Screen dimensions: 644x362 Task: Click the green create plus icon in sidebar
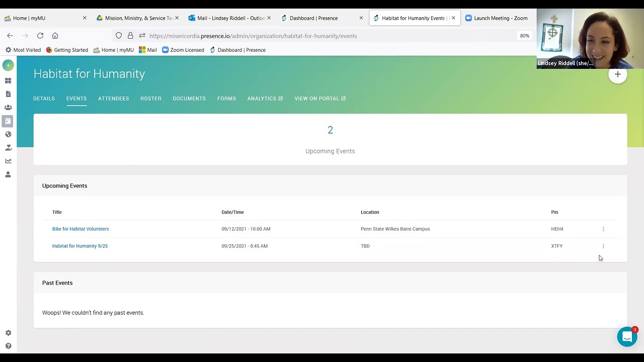click(8, 65)
